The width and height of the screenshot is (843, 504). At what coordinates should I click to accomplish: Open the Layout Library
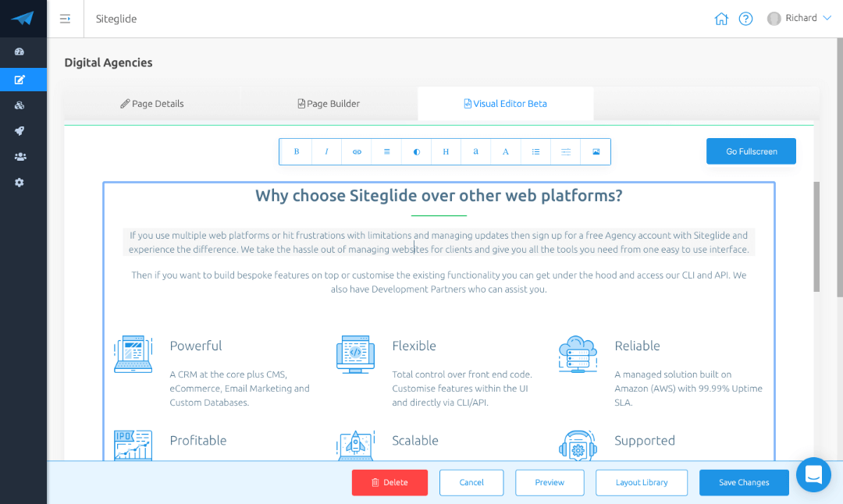click(642, 482)
